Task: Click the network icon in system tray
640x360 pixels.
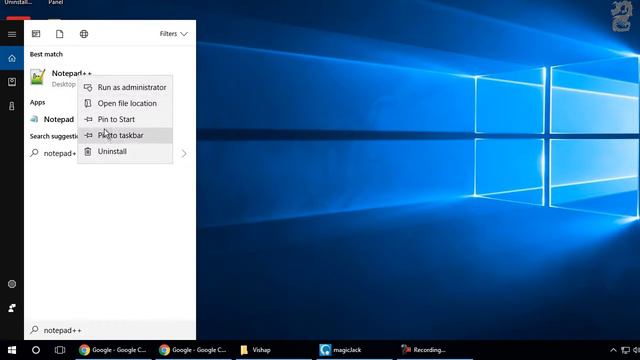Action: [x=625, y=350]
